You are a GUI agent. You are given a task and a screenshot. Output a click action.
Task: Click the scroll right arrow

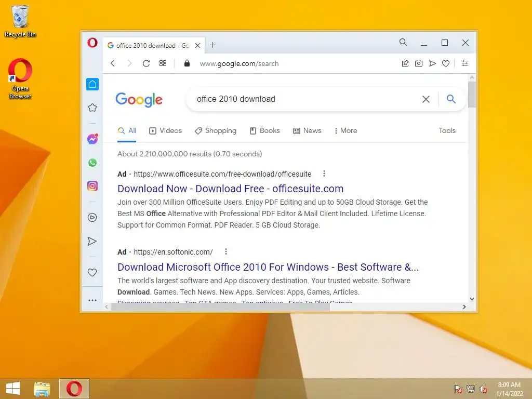click(x=464, y=307)
